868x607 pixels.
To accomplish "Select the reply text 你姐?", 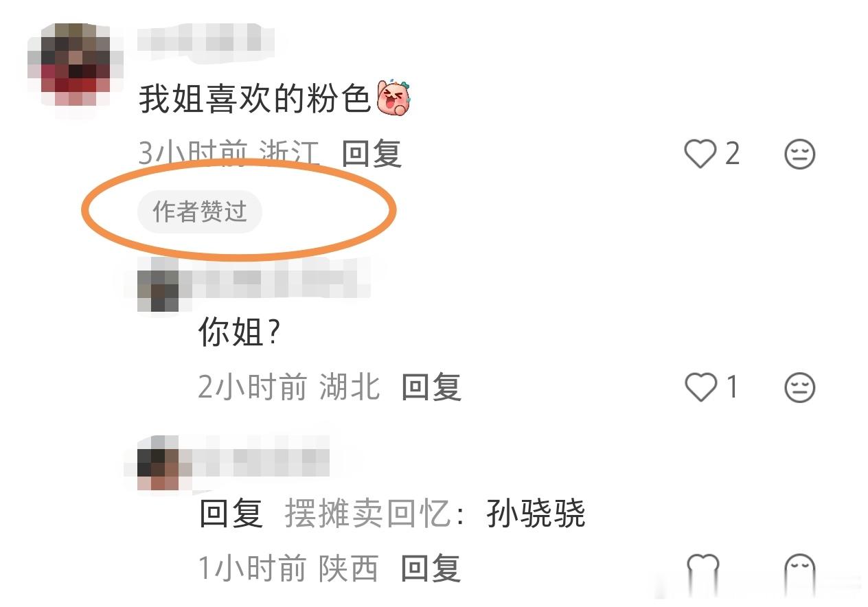I will coord(240,333).
